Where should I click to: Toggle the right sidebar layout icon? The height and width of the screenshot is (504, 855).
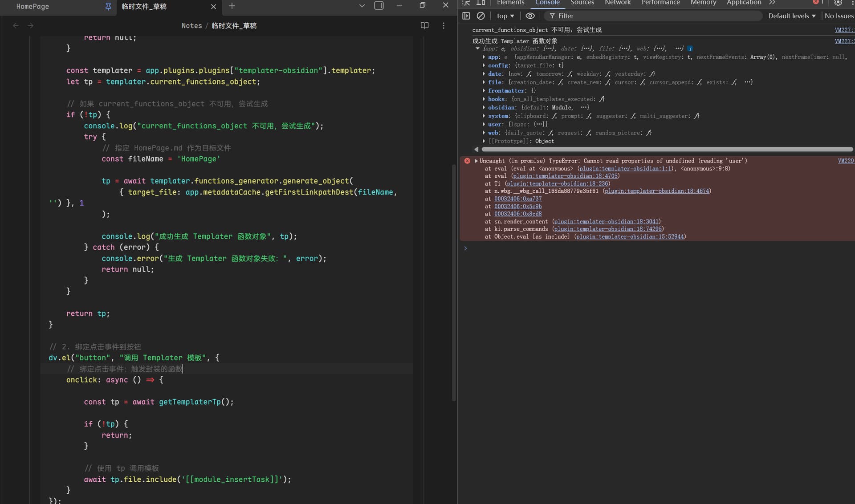point(379,5)
